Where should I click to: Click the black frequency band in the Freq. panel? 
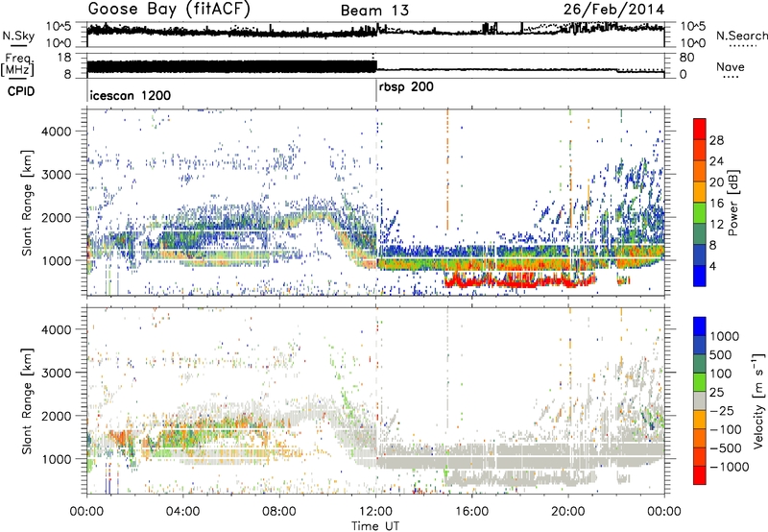[231, 66]
